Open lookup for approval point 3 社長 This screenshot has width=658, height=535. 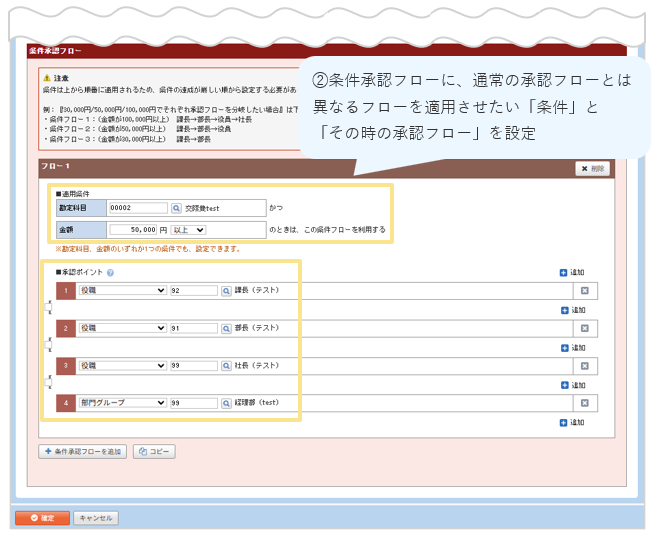(x=226, y=366)
